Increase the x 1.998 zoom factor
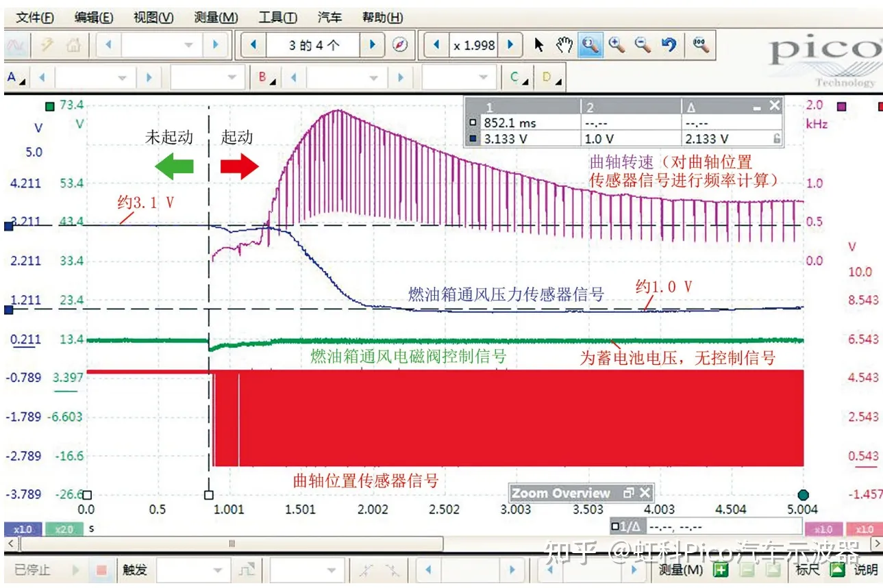Image resolution: width=883 pixels, height=588 pixels. click(510, 45)
